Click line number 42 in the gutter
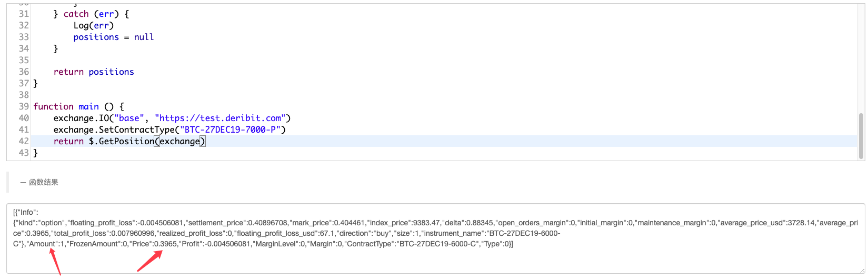 pos(24,141)
